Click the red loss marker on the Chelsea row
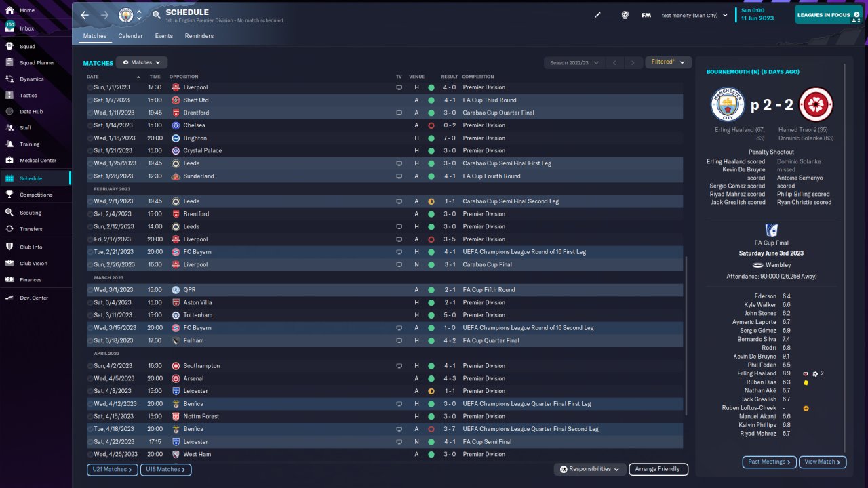Image resolution: width=868 pixels, height=488 pixels. pyautogui.click(x=431, y=125)
